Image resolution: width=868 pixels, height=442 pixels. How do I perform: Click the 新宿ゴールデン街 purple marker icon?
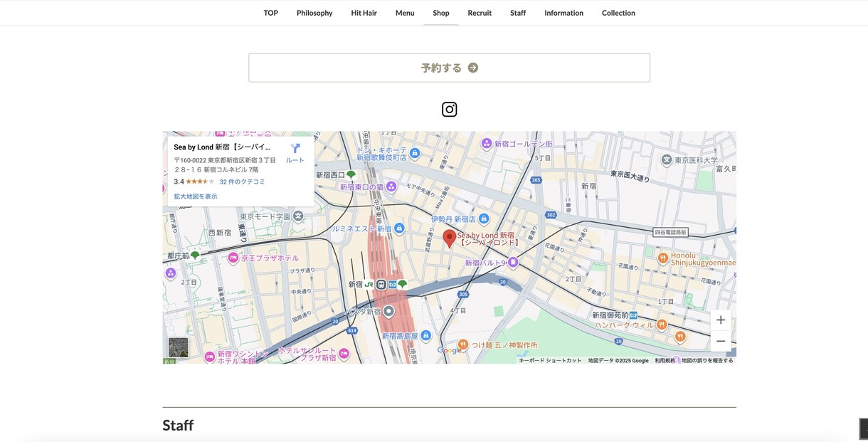(x=487, y=143)
